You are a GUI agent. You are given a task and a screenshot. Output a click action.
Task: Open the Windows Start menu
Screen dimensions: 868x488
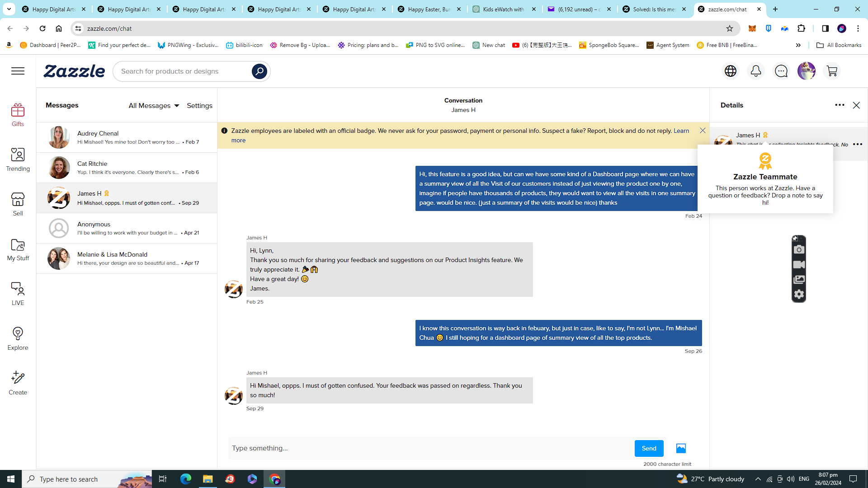pyautogui.click(x=11, y=479)
